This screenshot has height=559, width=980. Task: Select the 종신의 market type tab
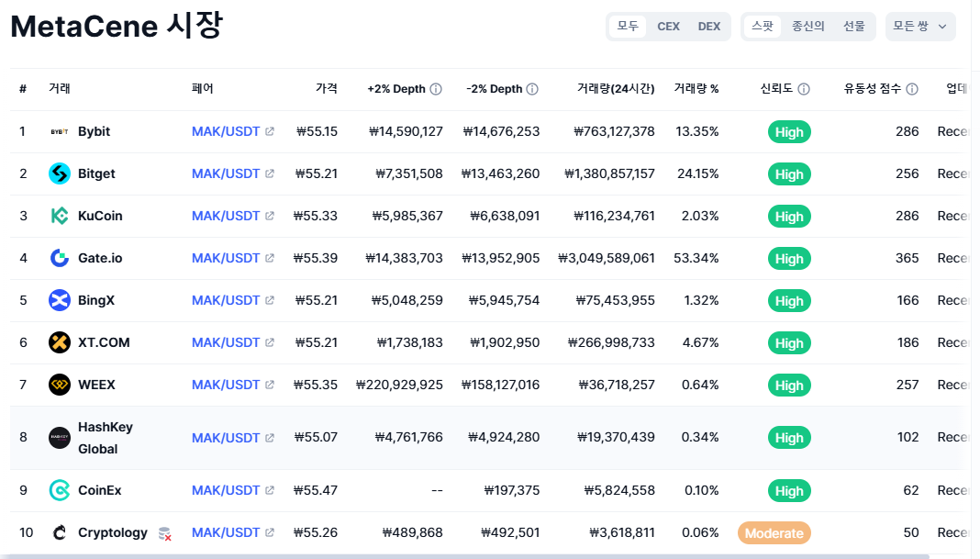coord(808,27)
